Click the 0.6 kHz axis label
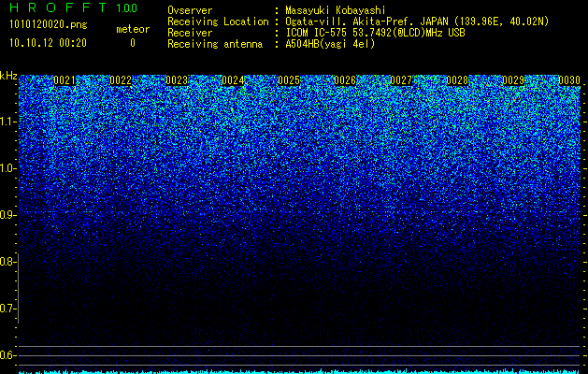 point(7,355)
